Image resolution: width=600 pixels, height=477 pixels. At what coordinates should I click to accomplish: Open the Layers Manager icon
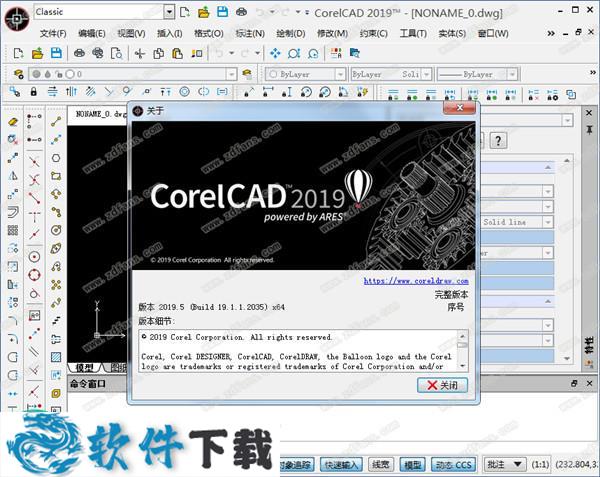point(18,74)
